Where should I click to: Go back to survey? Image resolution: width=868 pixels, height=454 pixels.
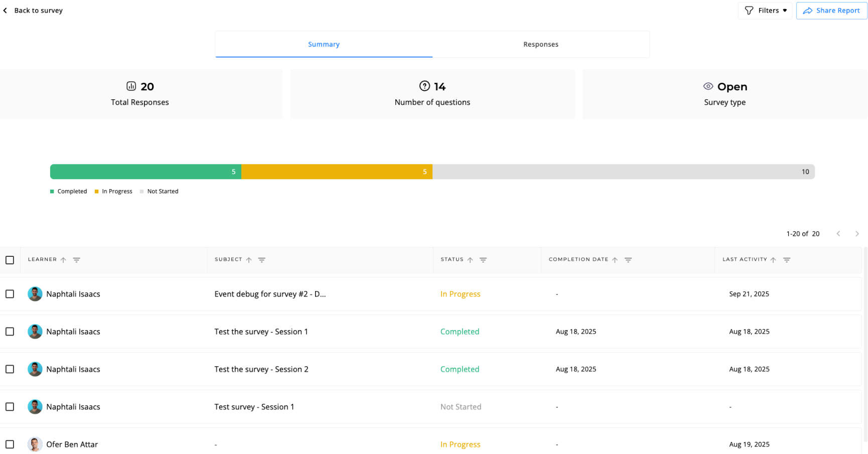pyautogui.click(x=33, y=11)
